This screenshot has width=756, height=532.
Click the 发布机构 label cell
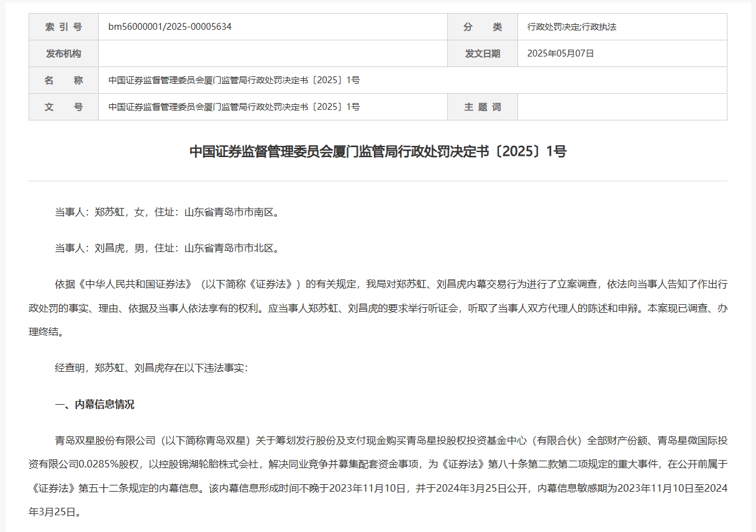(x=63, y=53)
